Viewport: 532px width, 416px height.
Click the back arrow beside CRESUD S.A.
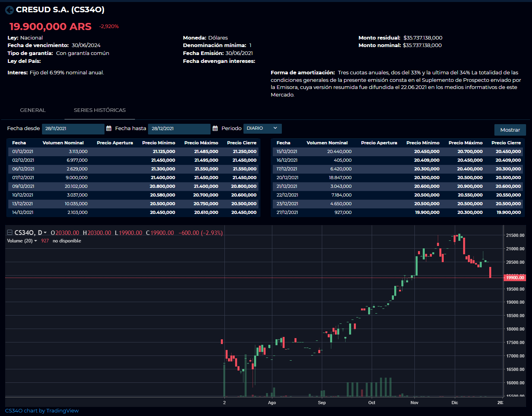click(9, 10)
